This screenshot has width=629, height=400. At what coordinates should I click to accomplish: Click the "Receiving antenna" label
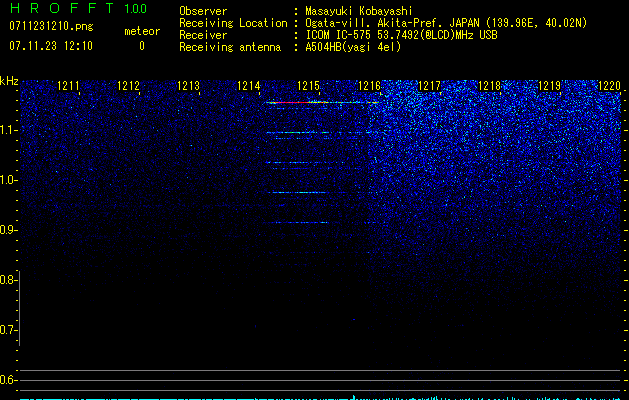click(x=230, y=47)
